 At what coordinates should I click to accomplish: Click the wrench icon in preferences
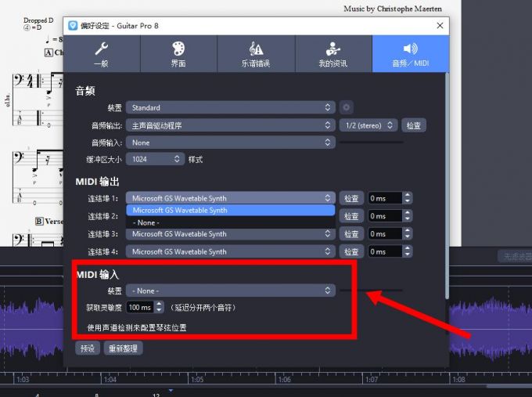(x=102, y=49)
